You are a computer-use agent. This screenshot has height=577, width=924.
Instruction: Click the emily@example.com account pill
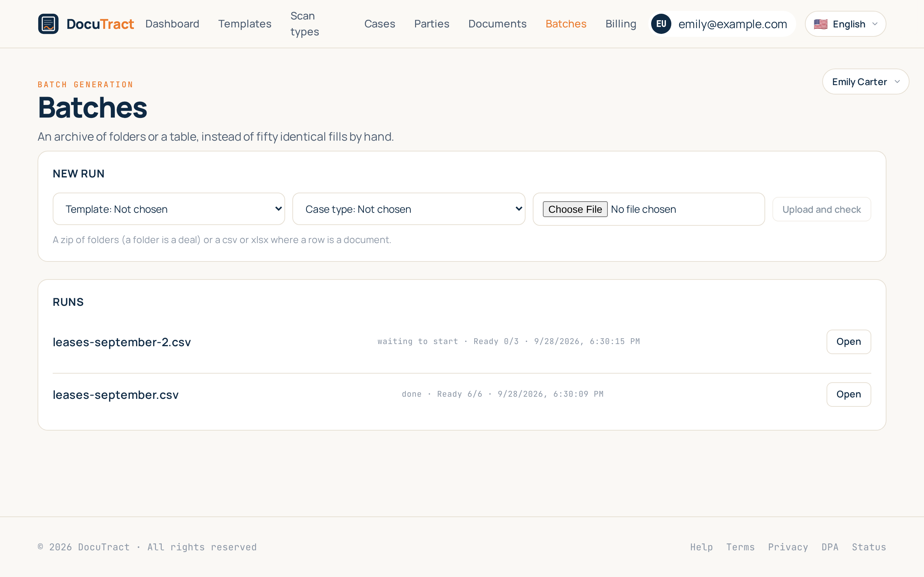click(723, 24)
